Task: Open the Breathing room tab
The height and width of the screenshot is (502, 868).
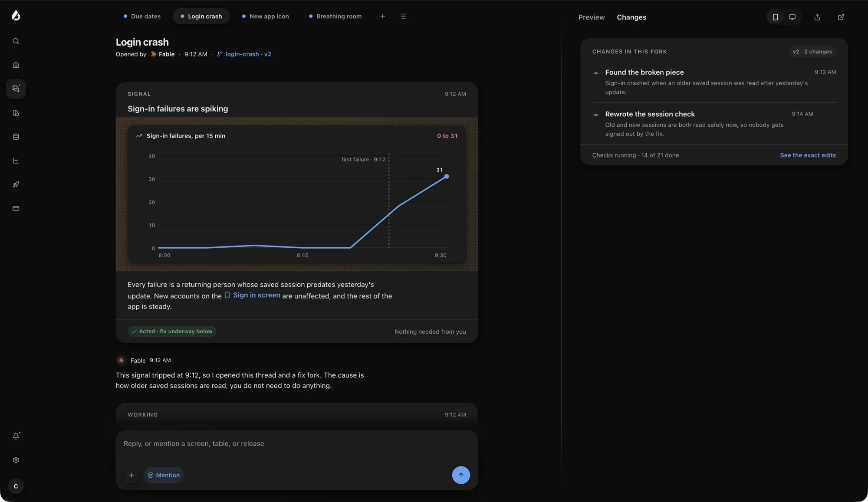Action: click(335, 16)
